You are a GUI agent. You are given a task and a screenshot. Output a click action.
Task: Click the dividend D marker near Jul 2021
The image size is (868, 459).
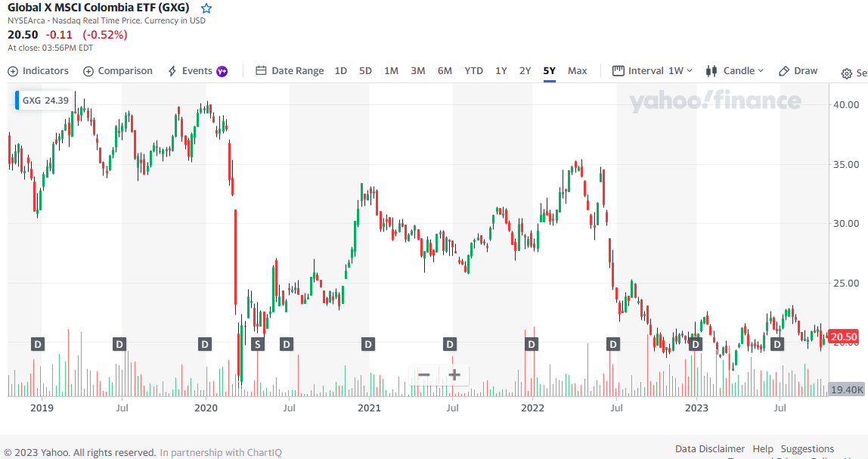point(449,344)
